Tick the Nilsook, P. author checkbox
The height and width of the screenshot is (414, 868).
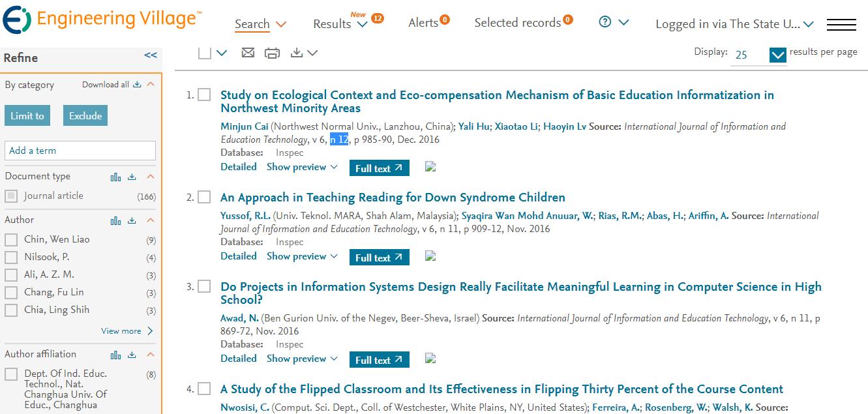[11, 258]
